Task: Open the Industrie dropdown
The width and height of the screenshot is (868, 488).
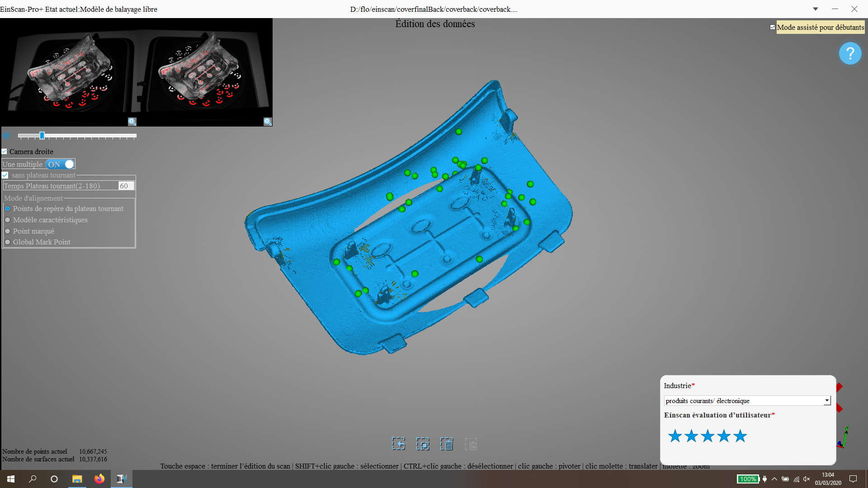Action: click(x=747, y=401)
